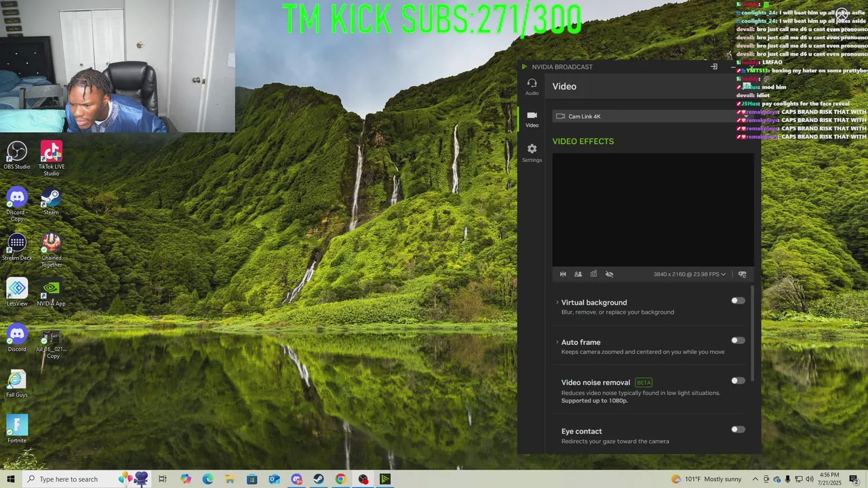Click the OneDrive cloud tray icon

pyautogui.click(x=777, y=479)
